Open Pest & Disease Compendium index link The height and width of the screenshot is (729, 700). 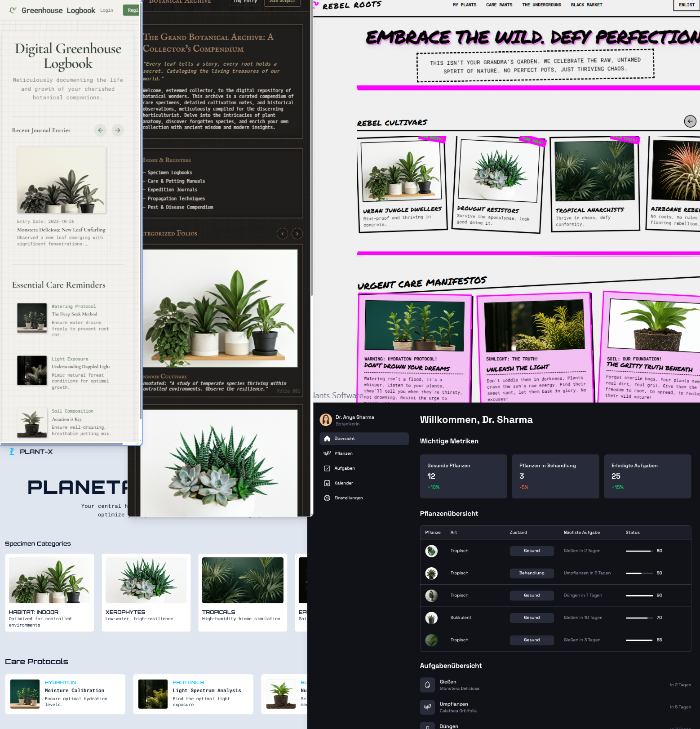180,207
